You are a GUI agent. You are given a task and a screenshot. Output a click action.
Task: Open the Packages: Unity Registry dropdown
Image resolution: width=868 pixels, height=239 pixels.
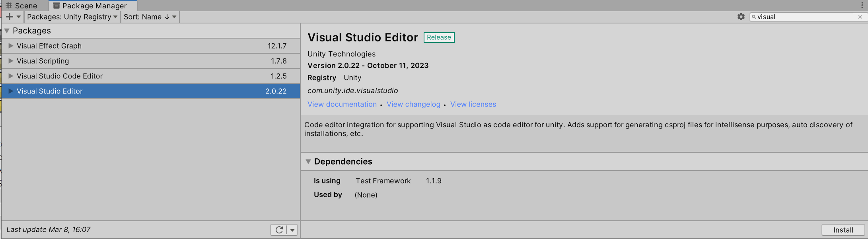point(72,17)
